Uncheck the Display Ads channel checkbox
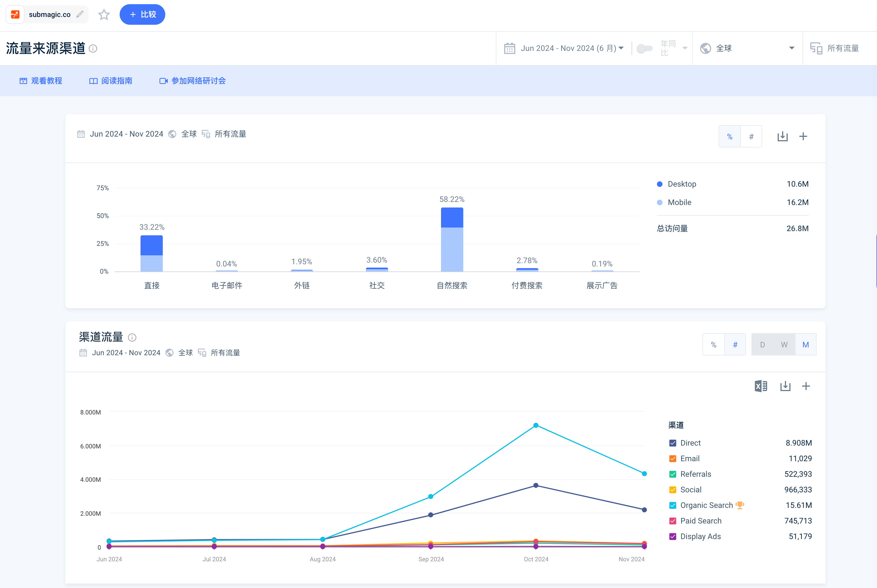The height and width of the screenshot is (588, 877). click(672, 537)
